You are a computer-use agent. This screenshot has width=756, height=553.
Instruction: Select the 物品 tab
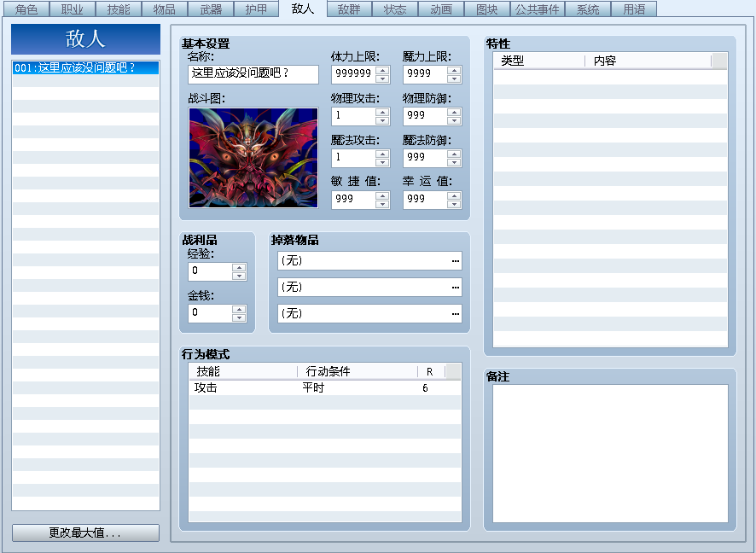pos(165,9)
